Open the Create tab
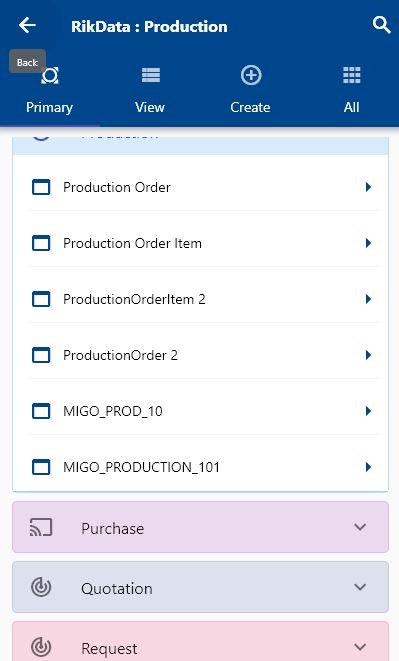Image resolution: width=399 pixels, height=661 pixels. click(x=250, y=90)
